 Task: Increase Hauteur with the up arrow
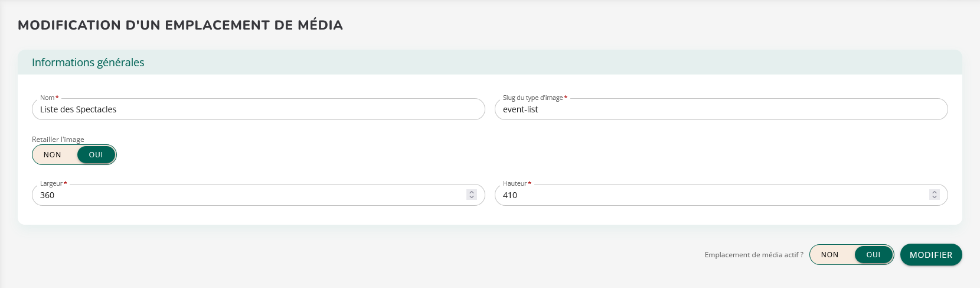(x=935, y=192)
